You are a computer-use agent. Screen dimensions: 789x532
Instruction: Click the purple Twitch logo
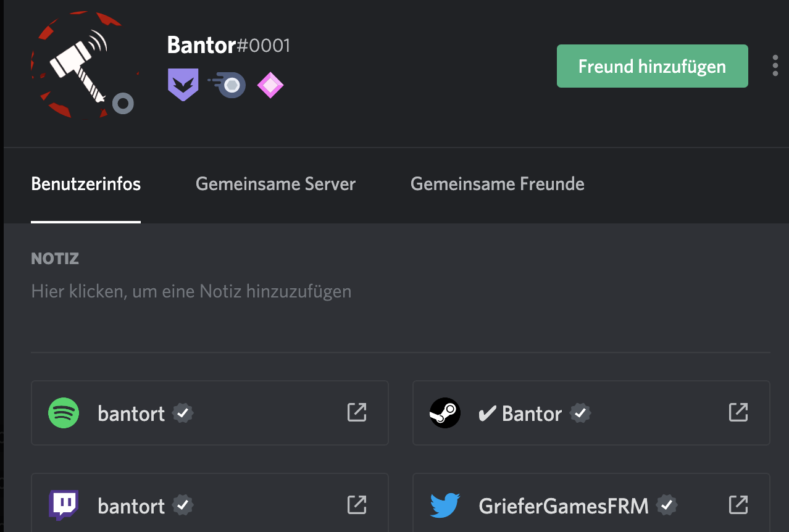coord(64,505)
